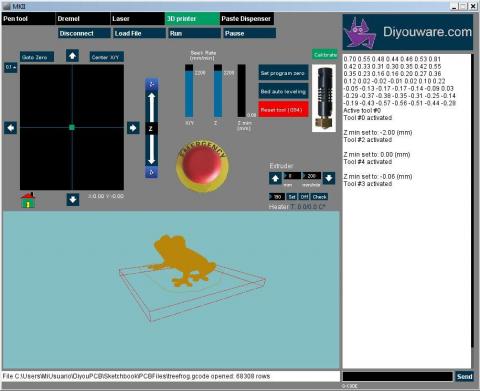Image resolution: width=480 pixels, height=391 pixels.
Task: Switch to the Paste Dispenser tab
Action: pyautogui.click(x=247, y=19)
